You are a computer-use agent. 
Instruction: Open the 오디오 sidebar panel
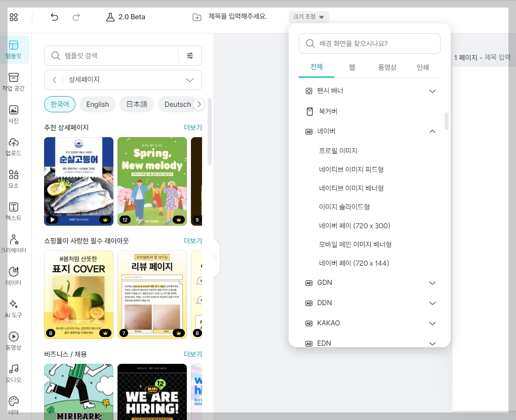[14, 373]
